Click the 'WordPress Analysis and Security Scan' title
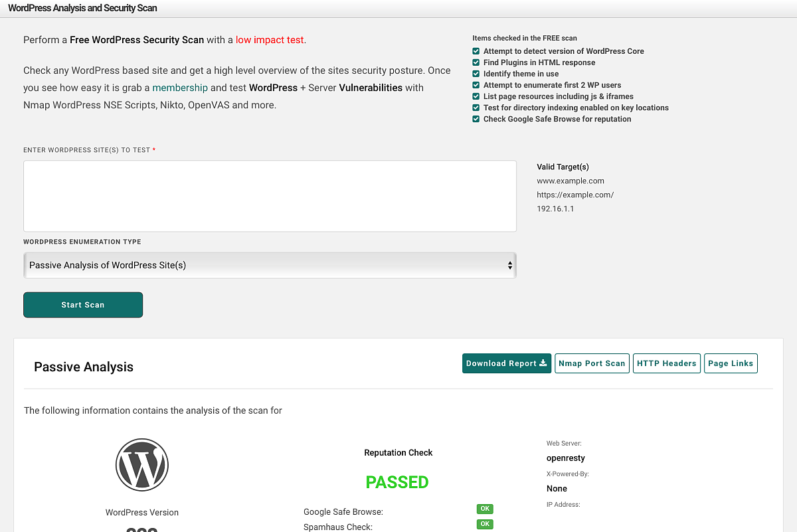The height and width of the screenshot is (532, 797). (82, 9)
